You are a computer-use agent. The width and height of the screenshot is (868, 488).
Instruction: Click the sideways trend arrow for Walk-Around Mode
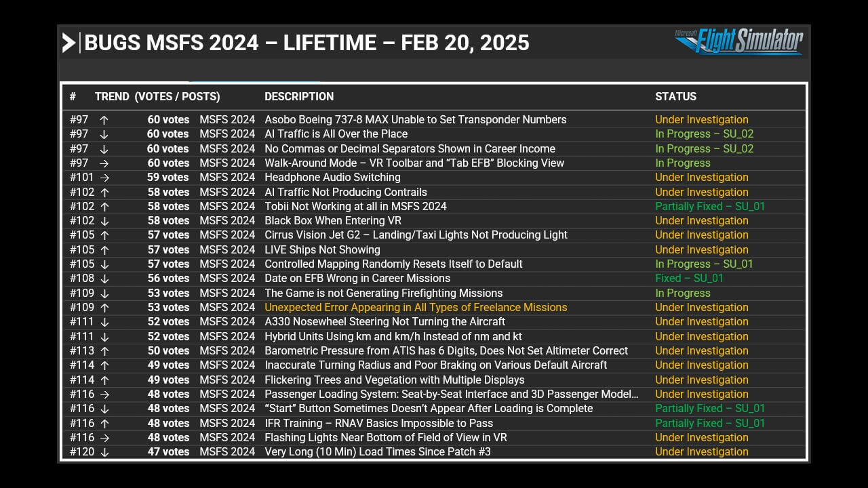104,163
